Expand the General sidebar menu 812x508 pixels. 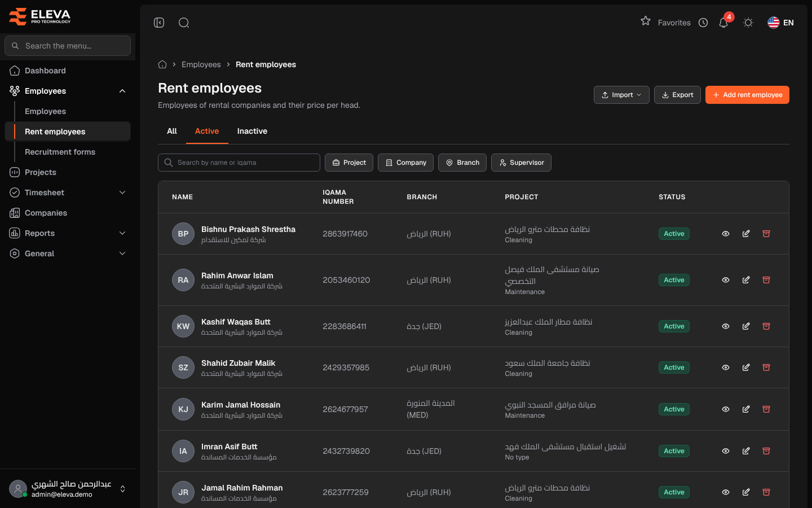tap(68, 253)
